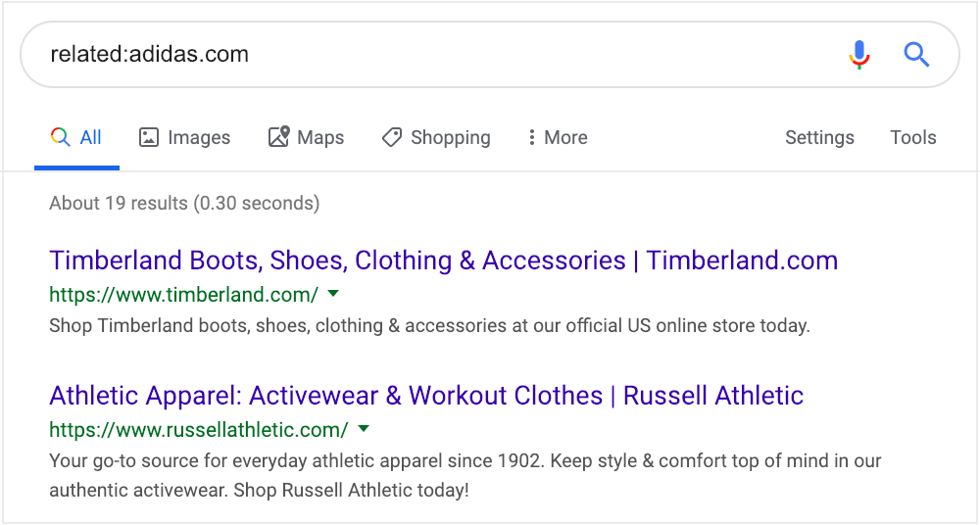Image resolution: width=980 pixels, height=525 pixels.
Task: Click the Shopping tab tag icon
Action: [392, 137]
